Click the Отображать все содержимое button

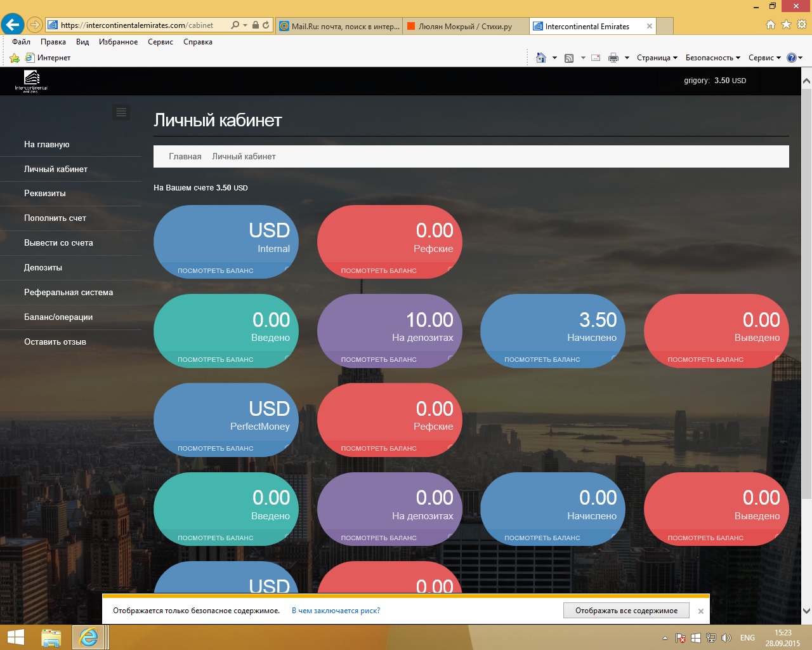click(x=626, y=611)
